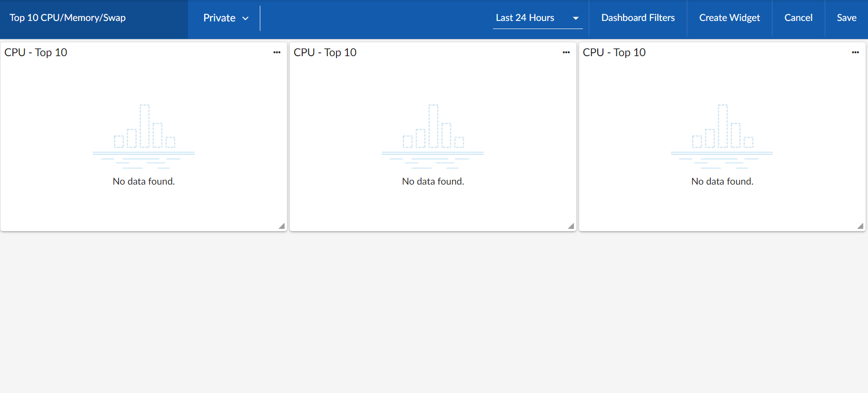Cancel dashboard editing
The height and width of the screenshot is (393, 868).
coord(798,18)
